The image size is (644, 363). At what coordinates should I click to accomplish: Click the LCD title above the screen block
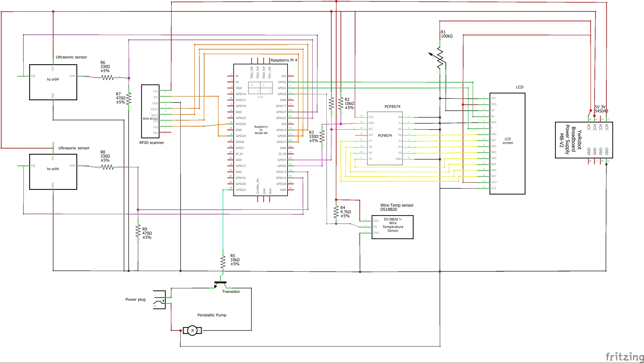point(519,87)
